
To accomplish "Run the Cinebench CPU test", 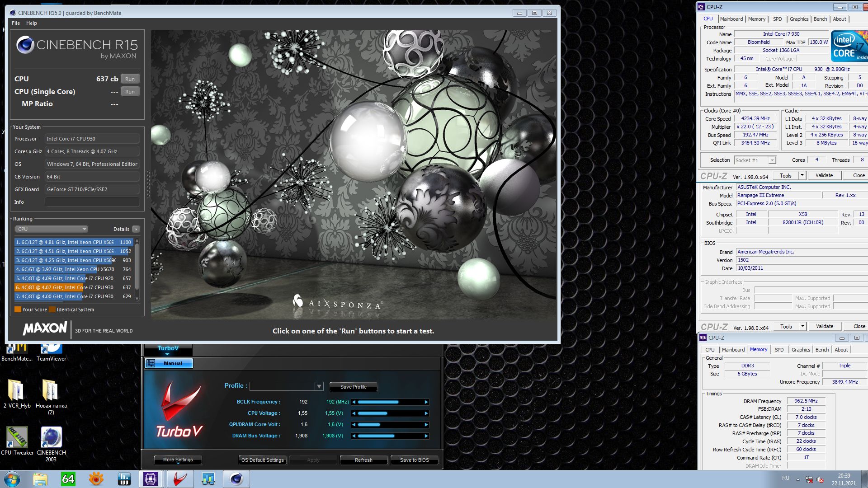I will point(130,79).
